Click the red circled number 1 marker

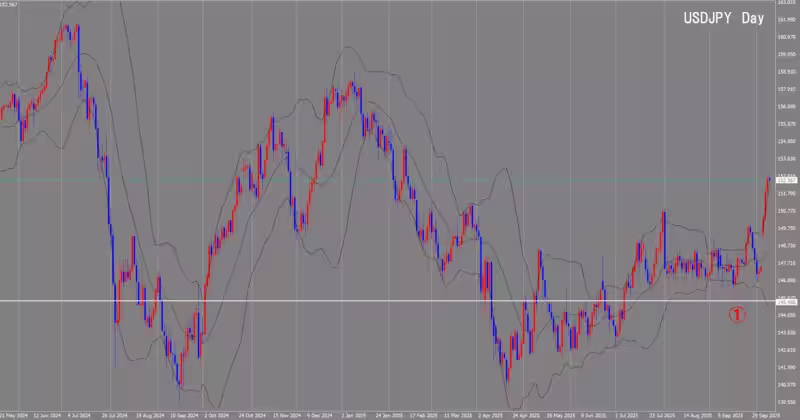[x=736, y=314]
